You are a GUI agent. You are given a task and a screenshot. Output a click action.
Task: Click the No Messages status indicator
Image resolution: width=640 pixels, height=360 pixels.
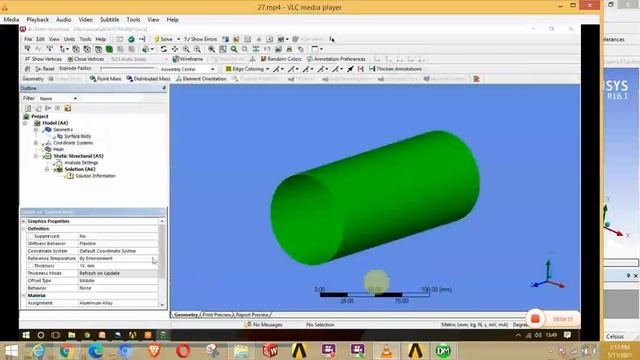pyautogui.click(x=264, y=324)
